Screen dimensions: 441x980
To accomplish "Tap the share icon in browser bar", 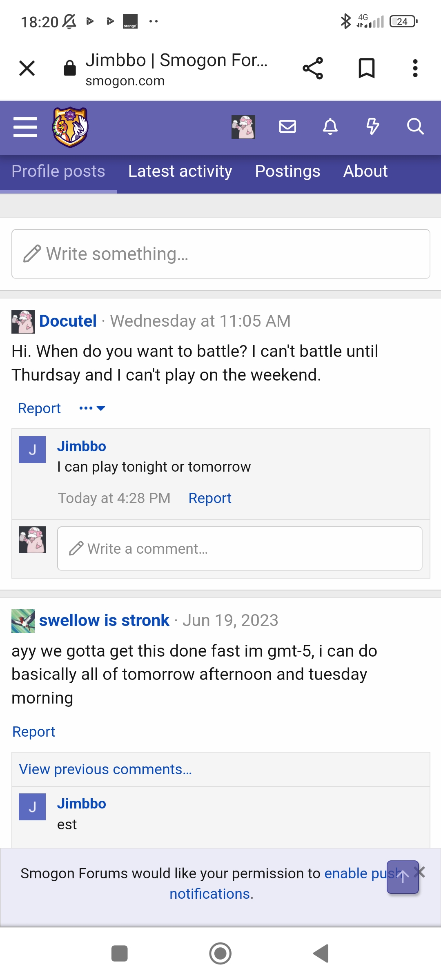I will pyautogui.click(x=313, y=68).
